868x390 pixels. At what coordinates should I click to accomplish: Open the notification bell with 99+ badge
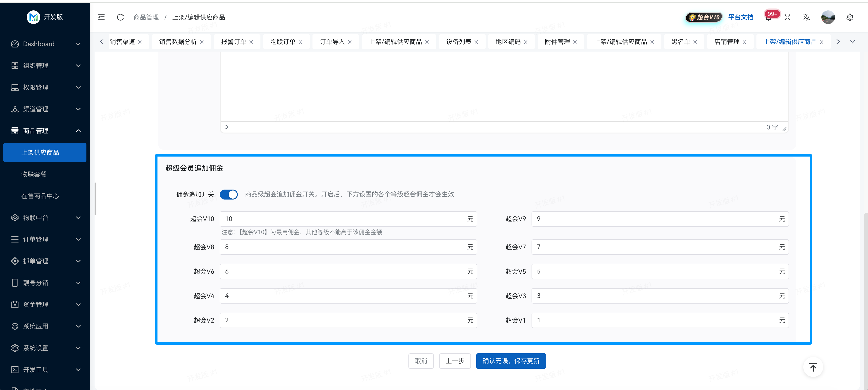coord(768,18)
